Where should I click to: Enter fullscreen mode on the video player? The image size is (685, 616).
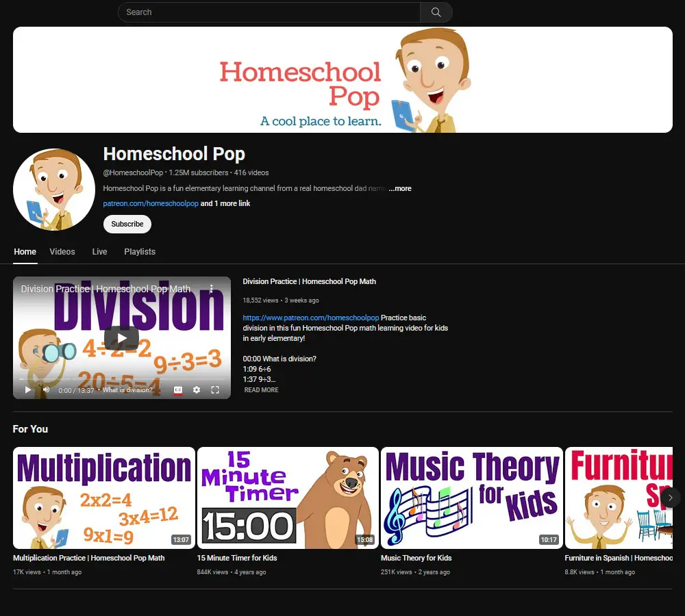coord(215,389)
